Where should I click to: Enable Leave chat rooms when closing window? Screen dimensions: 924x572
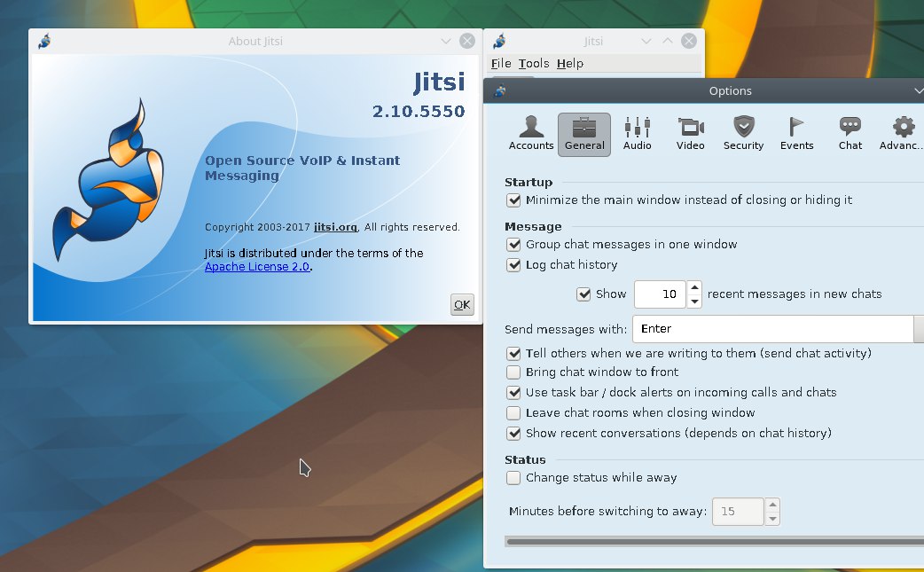pos(513,413)
